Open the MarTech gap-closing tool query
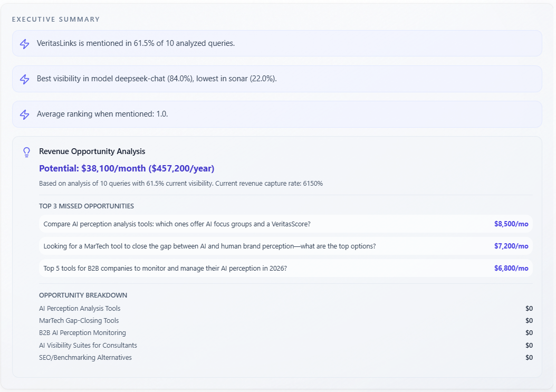 pos(209,246)
